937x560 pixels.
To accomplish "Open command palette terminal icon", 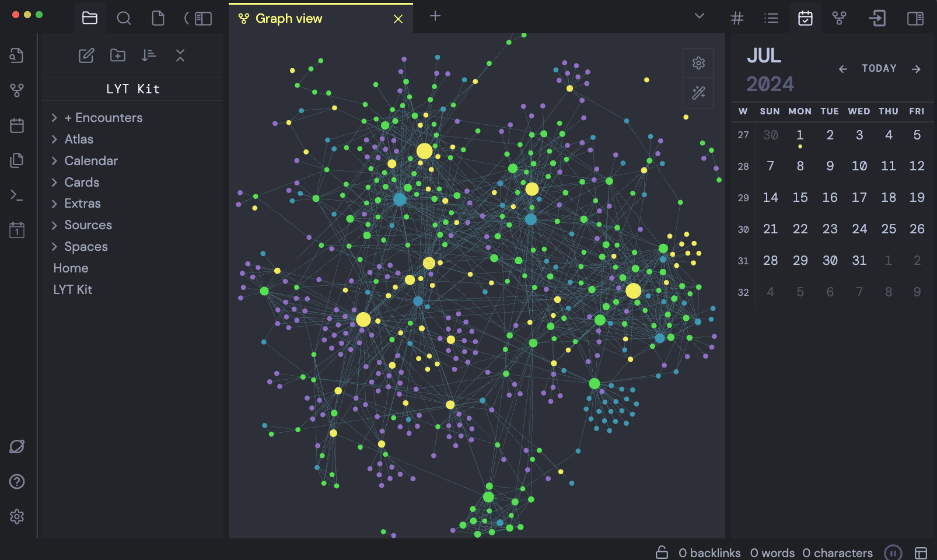I will point(17,195).
